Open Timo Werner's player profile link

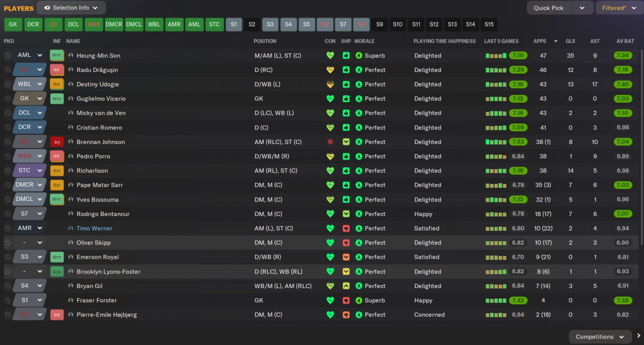[95, 228]
